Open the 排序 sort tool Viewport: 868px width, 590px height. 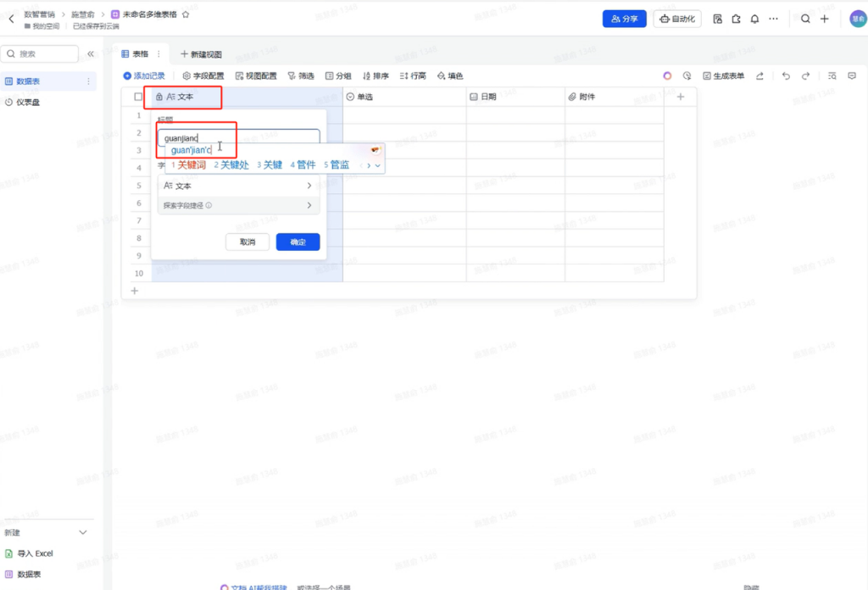pos(376,75)
